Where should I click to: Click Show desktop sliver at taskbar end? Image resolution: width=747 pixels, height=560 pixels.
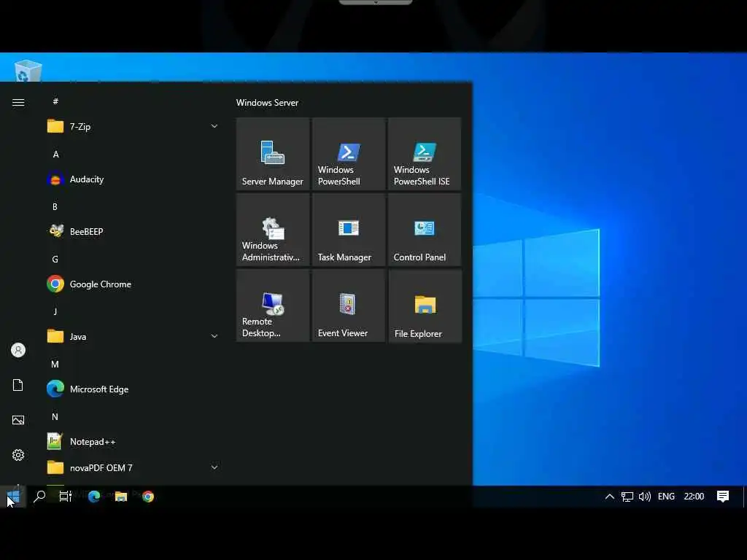(744, 497)
